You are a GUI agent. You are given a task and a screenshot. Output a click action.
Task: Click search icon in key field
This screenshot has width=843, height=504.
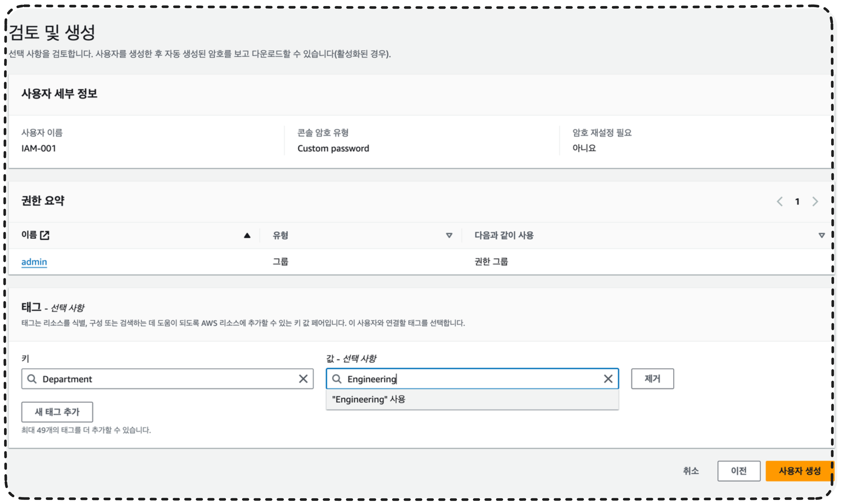[32, 379]
